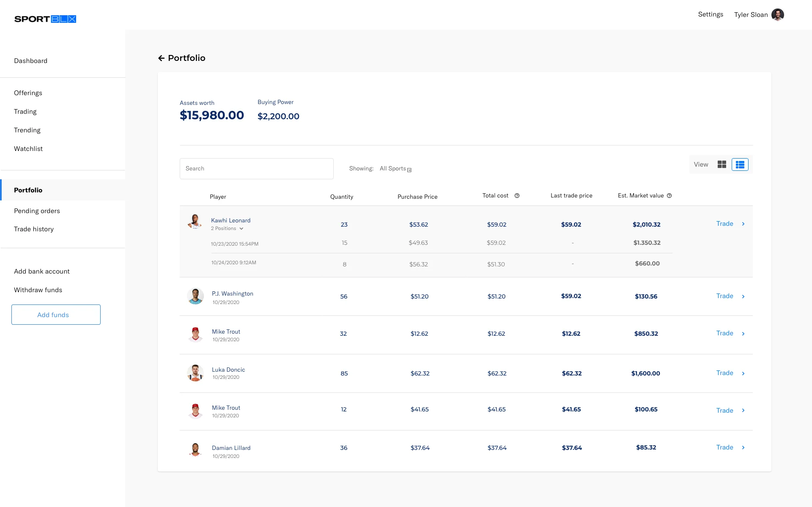Click Trade link for P.J. Washington
This screenshot has height=507, width=812.
724,296
